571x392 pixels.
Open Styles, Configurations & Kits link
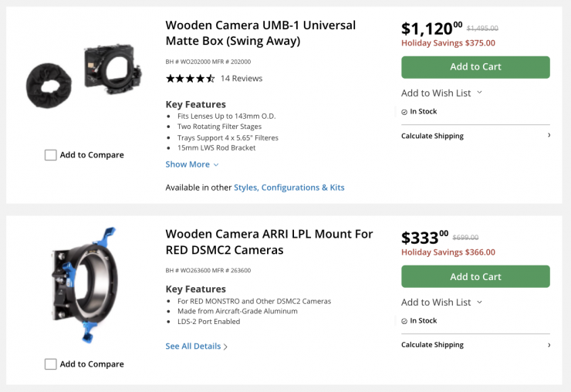(289, 188)
